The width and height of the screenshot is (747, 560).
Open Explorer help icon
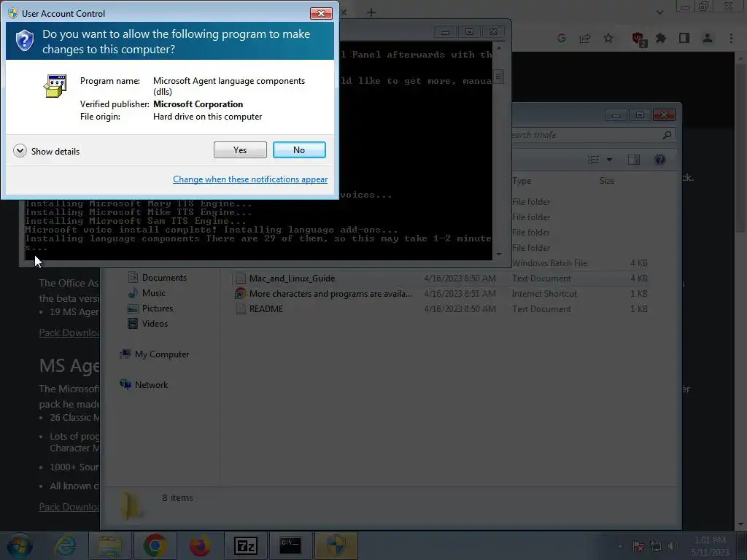[659, 160]
